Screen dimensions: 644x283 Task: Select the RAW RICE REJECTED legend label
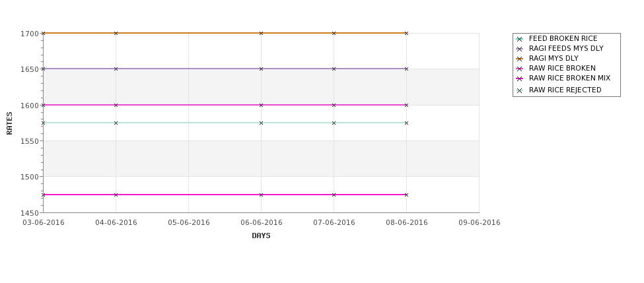pos(565,90)
